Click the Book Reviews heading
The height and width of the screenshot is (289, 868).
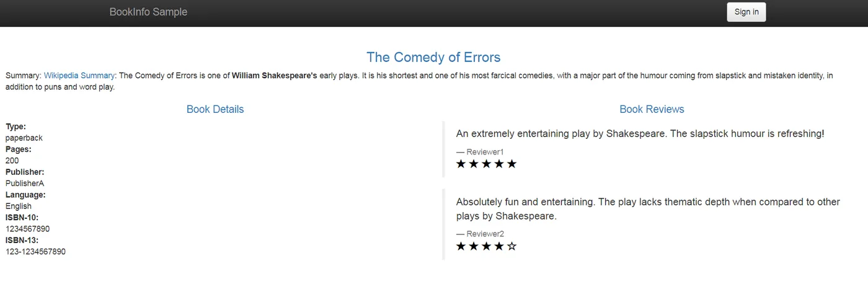point(652,109)
